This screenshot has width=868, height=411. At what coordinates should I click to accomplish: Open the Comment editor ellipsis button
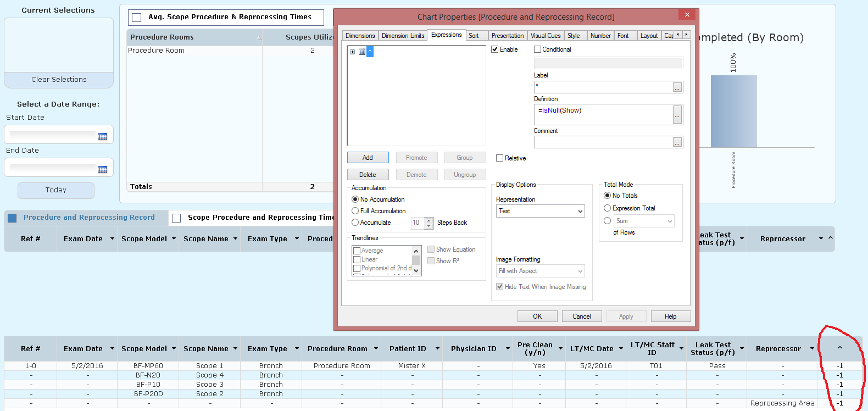(x=677, y=142)
